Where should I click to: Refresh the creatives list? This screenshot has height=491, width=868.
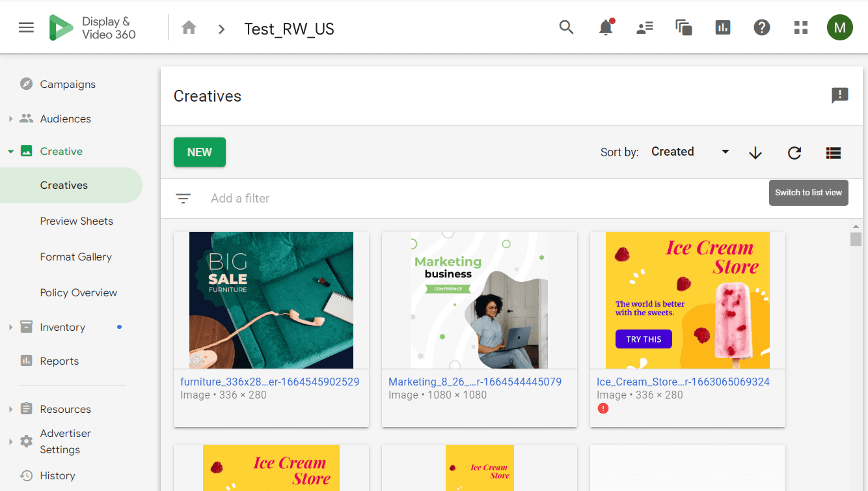tap(794, 152)
